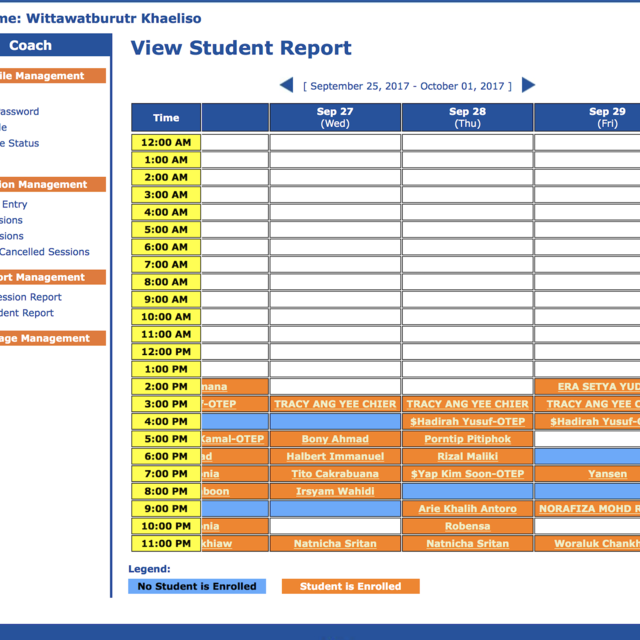Image resolution: width=640 pixels, height=640 pixels.
Task: Open Yansen session on Sep 29
Action: click(607, 474)
